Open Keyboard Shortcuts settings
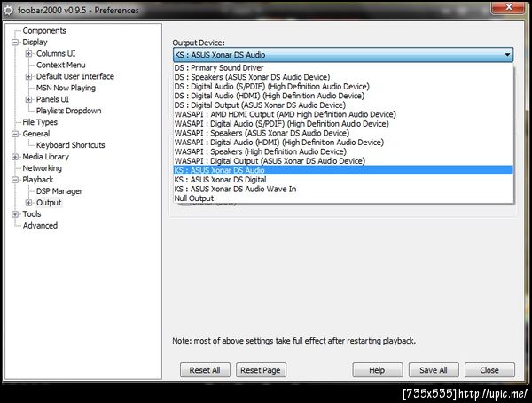Viewport: 532px width, 403px height. (71, 145)
